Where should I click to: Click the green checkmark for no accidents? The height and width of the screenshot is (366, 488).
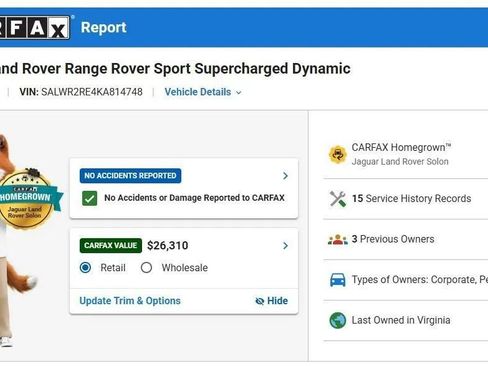90,198
